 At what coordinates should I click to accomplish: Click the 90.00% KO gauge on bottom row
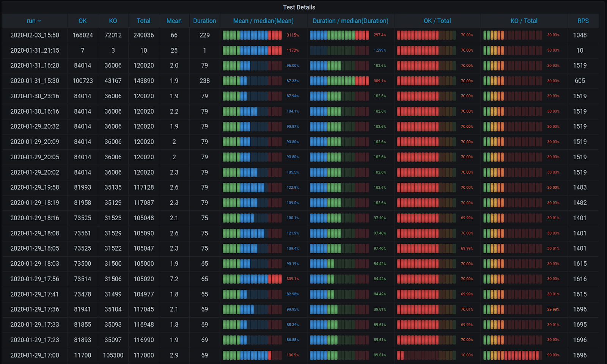click(x=524, y=355)
